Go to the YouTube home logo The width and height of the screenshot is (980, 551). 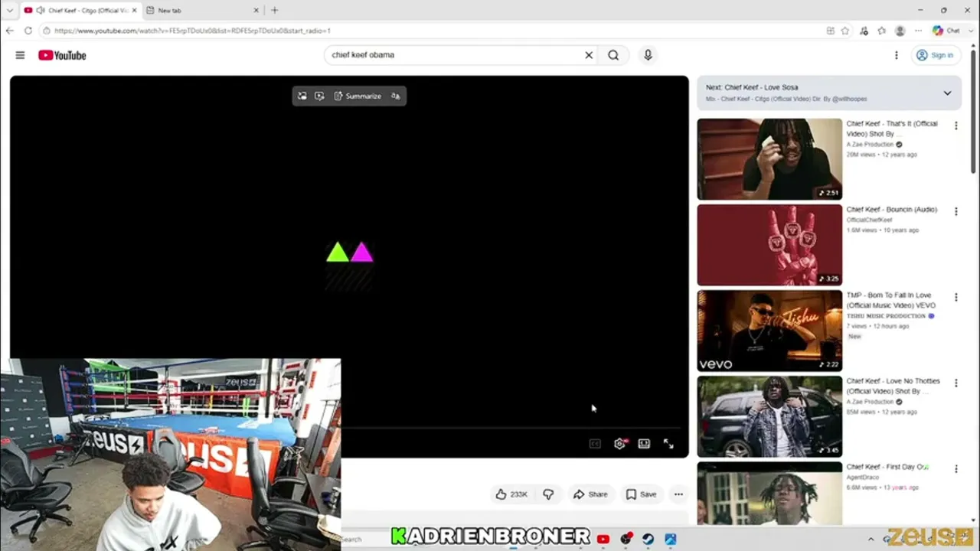click(x=62, y=55)
